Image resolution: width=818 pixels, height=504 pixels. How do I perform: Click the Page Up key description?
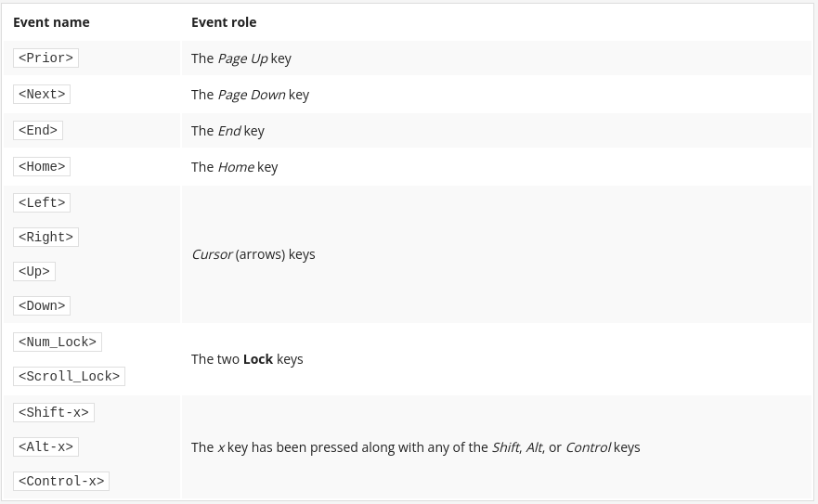(x=241, y=58)
